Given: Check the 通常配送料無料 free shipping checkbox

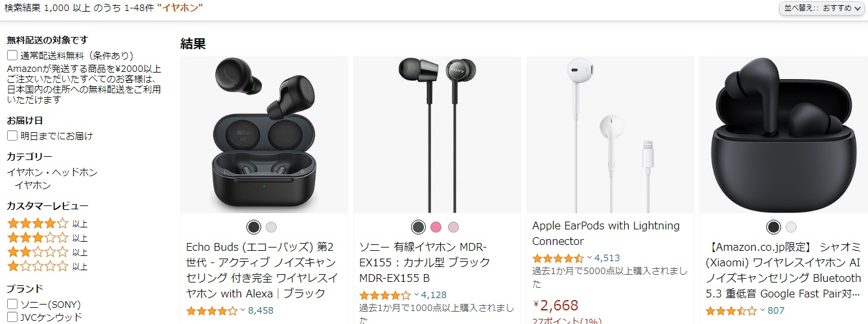Looking at the screenshot, I should 12,56.
